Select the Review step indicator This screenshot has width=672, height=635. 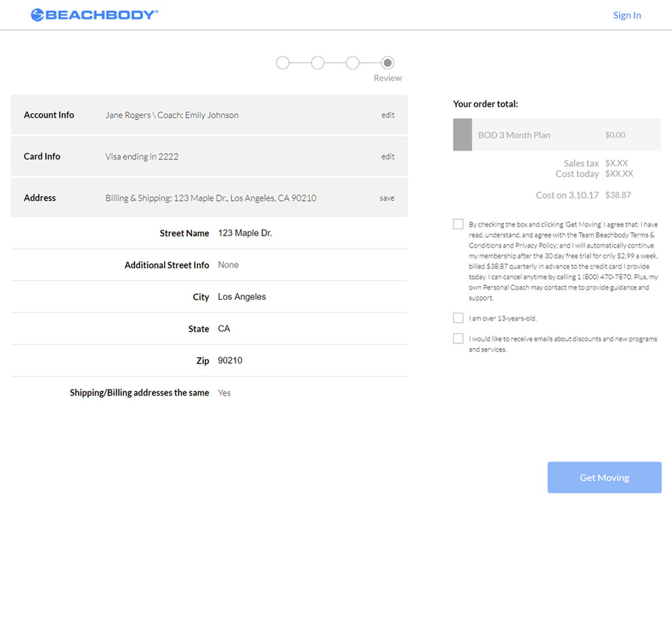387,62
